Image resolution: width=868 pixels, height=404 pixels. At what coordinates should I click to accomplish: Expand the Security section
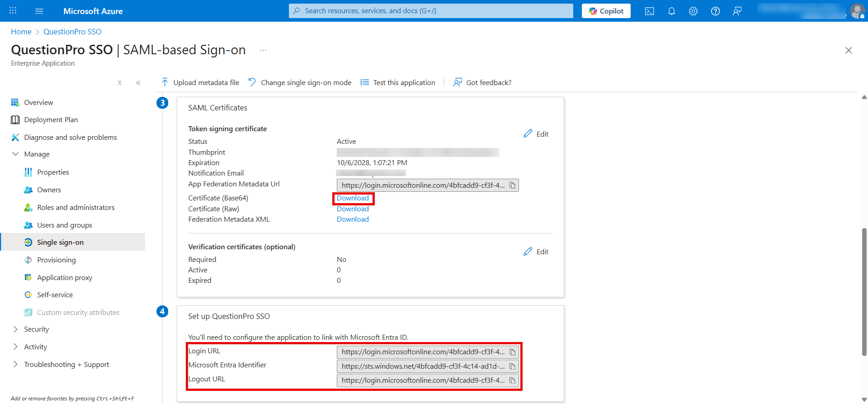(x=15, y=329)
